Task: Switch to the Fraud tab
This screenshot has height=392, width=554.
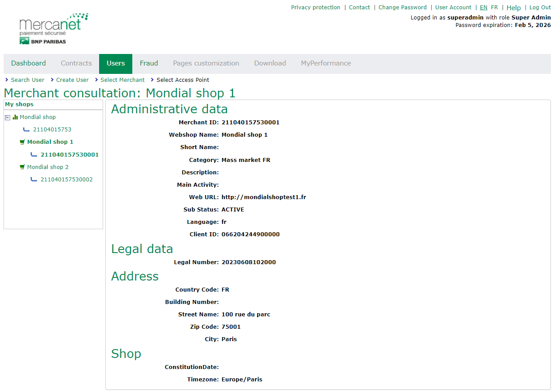Action: coord(149,63)
